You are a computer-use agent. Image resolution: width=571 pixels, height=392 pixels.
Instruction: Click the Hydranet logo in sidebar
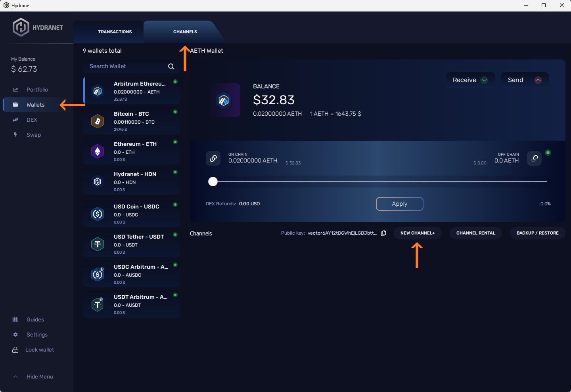click(x=21, y=27)
